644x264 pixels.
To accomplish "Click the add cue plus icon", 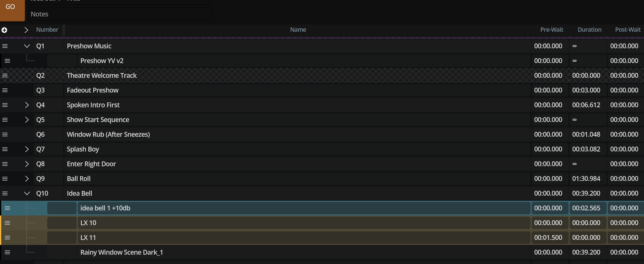I will 4,30.
